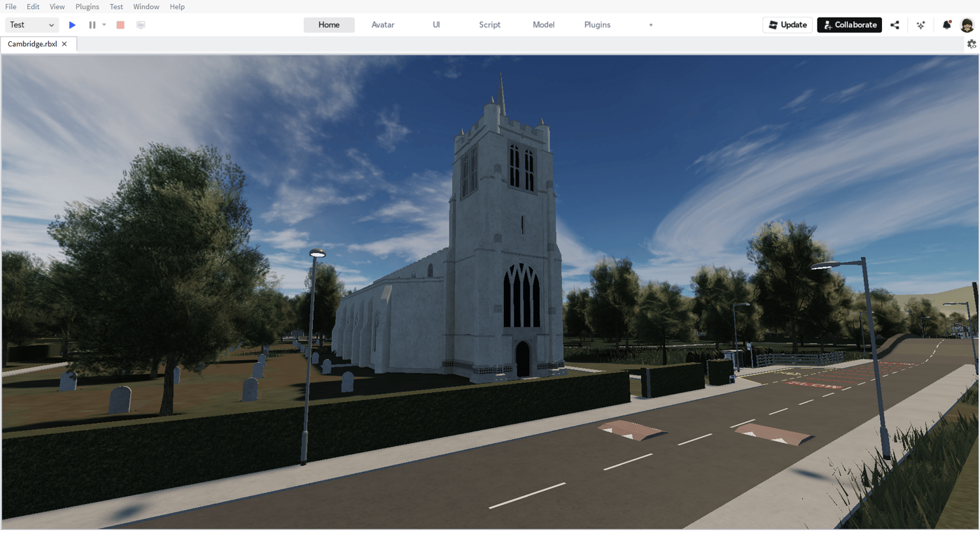Viewport: 980px width, 551px height.
Task: Click the greyed icon right of Stop
Action: [140, 25]
